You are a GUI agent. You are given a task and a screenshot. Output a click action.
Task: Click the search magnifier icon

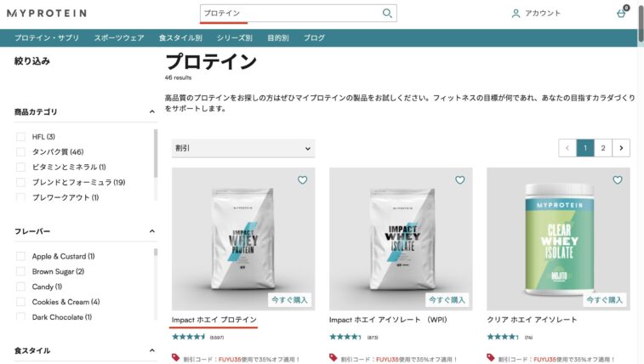point(387,13)
